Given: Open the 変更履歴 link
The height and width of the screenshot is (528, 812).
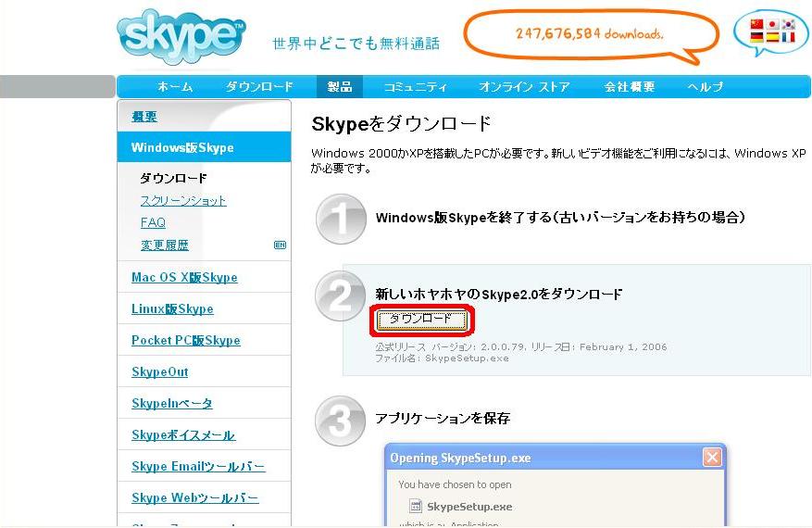Looking at the screenshot, I should click(x=165, y=245).
